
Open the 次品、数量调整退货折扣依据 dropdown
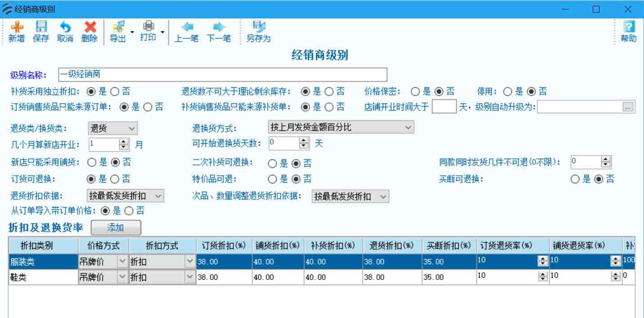tap(351, 196)
